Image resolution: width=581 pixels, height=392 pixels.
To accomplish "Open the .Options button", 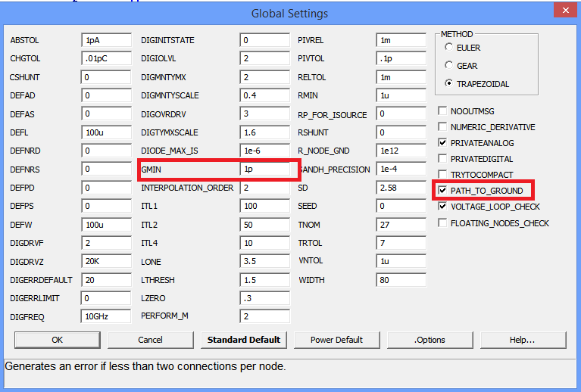I will 430,340.
